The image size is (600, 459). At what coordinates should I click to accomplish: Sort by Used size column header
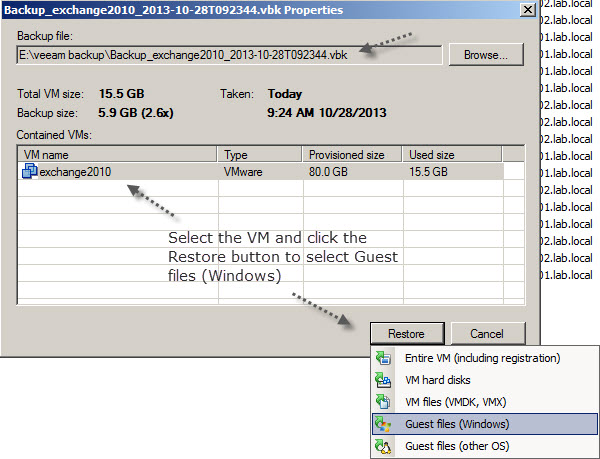pyautogui.click(x=452, y=155)
